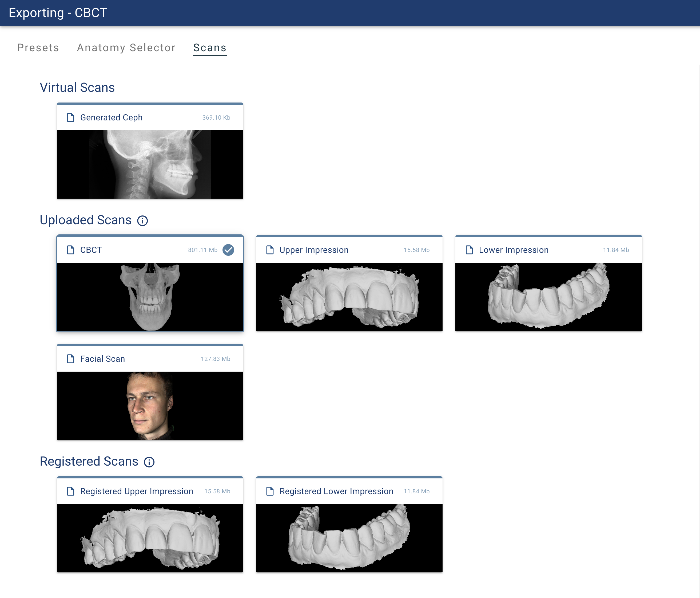This screenshot has height=598, width=700.
Task: Select Registered Lower Impression thumbnail
Action: coord(349,538)
